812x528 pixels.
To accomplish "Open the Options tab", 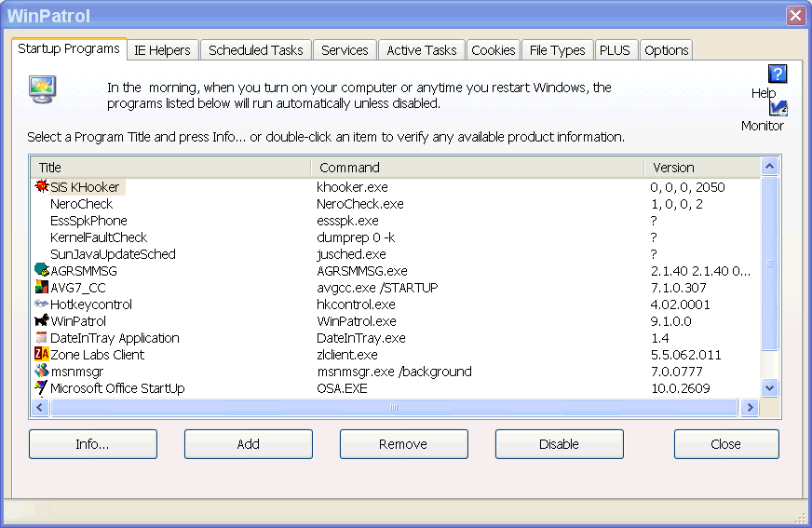I will 666,50.
